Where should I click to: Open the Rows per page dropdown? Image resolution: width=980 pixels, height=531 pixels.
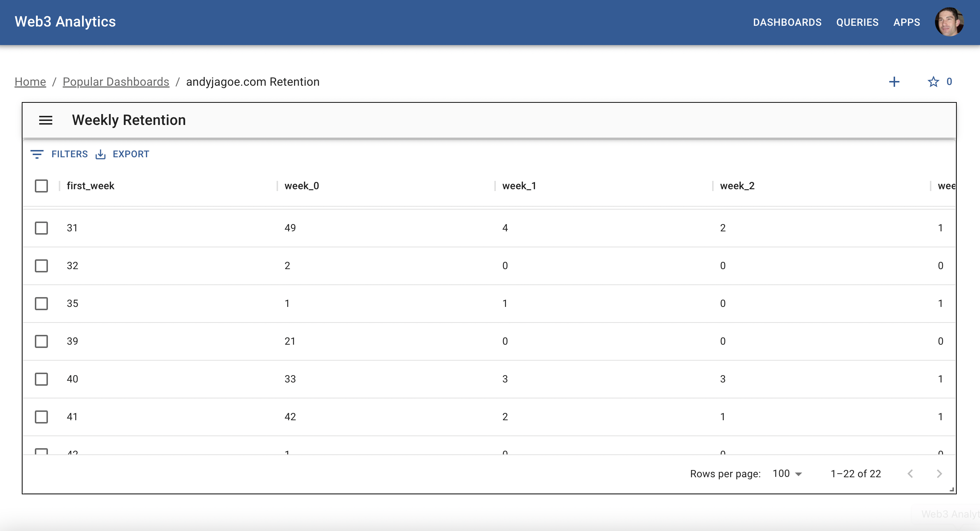pos(788,474)
